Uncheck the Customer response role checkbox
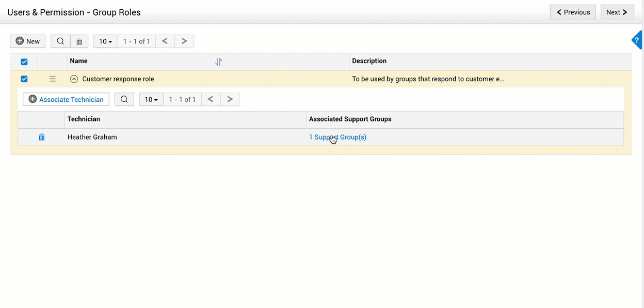Viewport: 644px width, 308px height. (x=23, y=79)
